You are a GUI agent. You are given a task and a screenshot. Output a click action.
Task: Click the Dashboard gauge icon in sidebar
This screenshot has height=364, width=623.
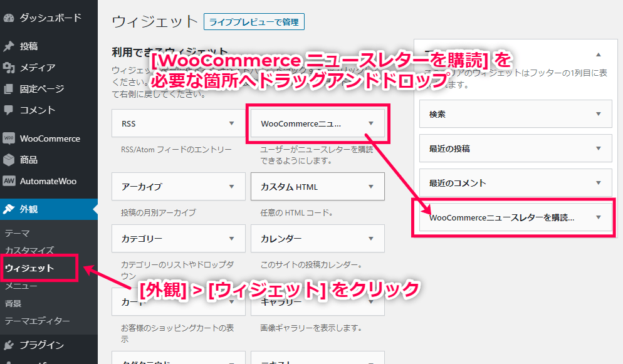[8, 18]
